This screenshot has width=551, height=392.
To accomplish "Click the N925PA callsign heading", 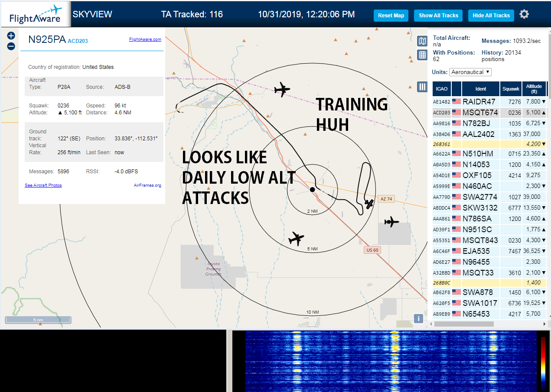I will pyautogui.click(x=47, y=39).
